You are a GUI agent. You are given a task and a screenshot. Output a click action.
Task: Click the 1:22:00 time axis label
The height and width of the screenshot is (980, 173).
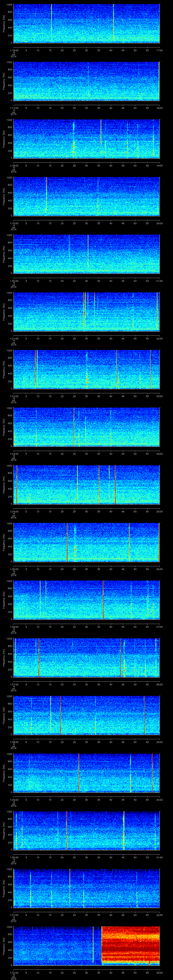click(x=14, y=396)
